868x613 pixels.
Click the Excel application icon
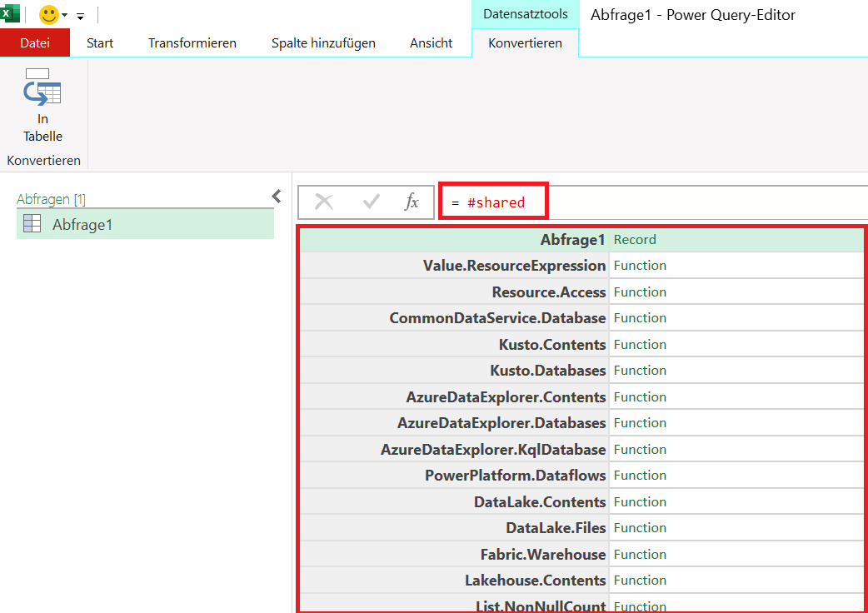(9, 13)
